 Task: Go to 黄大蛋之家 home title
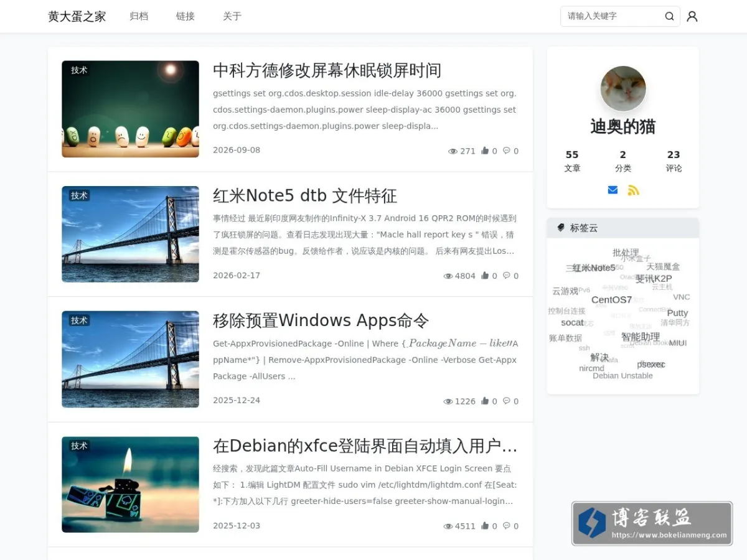(77, 17)
